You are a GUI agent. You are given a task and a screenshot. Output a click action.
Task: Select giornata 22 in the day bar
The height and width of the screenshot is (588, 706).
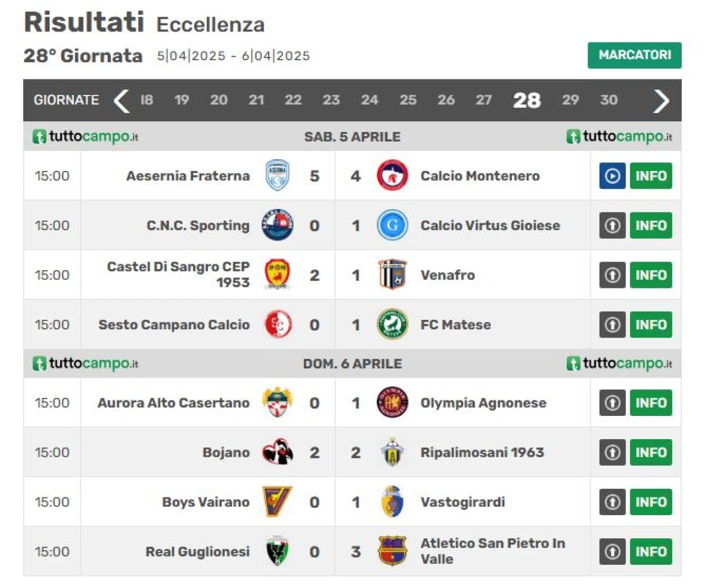coord(293,100)
